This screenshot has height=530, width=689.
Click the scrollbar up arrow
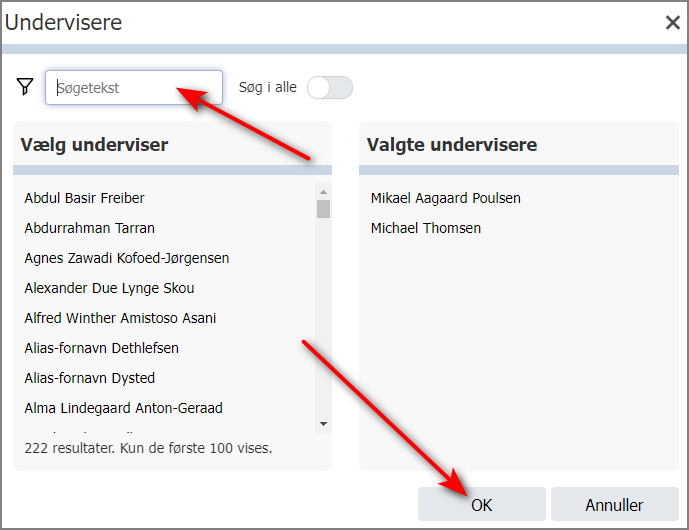pos(323,192)
